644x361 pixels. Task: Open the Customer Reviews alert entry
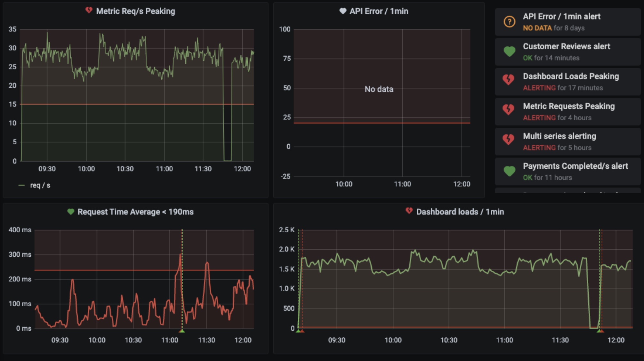pyautogui.click(x=566, y=46)
